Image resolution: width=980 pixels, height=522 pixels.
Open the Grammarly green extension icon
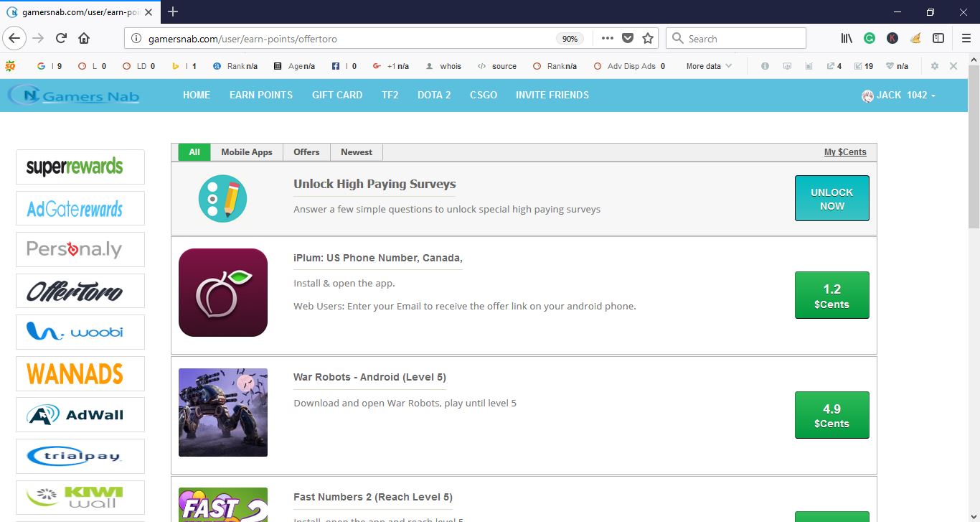[x=869, y=39]
